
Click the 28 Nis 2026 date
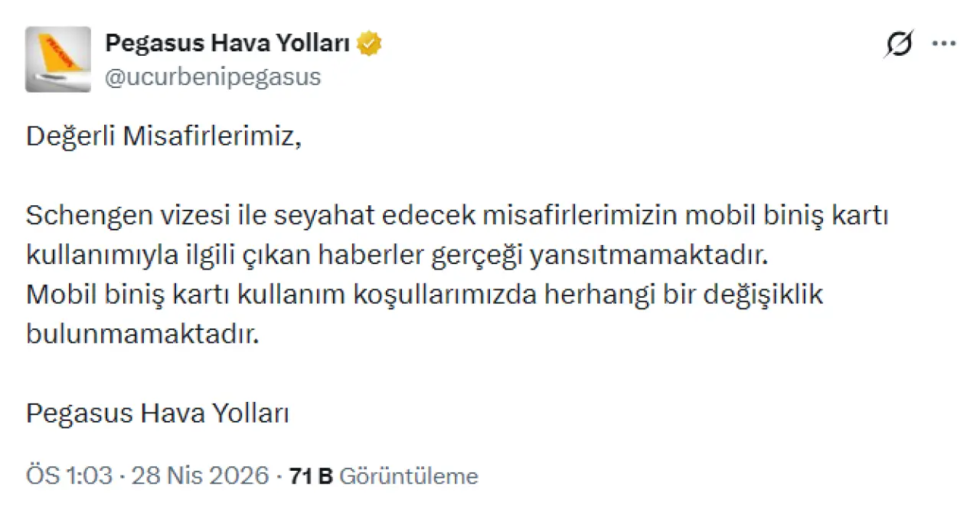201,476
